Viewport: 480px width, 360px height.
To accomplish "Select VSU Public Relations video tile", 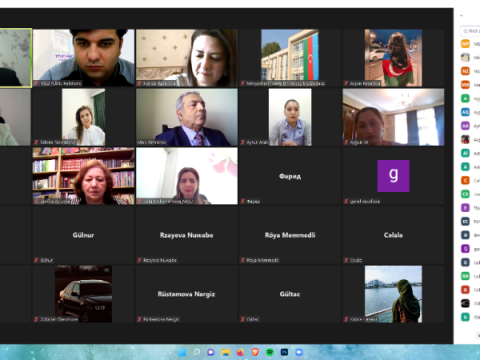I will point(84,58).
